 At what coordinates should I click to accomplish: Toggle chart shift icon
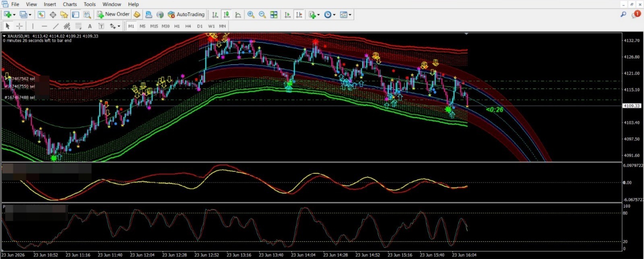coord(299,14)
